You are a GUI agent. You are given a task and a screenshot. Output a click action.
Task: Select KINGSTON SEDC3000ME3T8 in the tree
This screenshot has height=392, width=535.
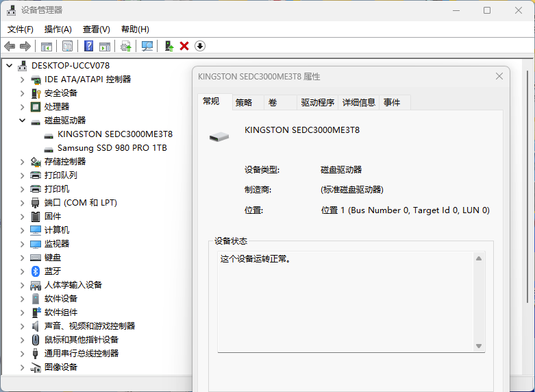(115, 134)
